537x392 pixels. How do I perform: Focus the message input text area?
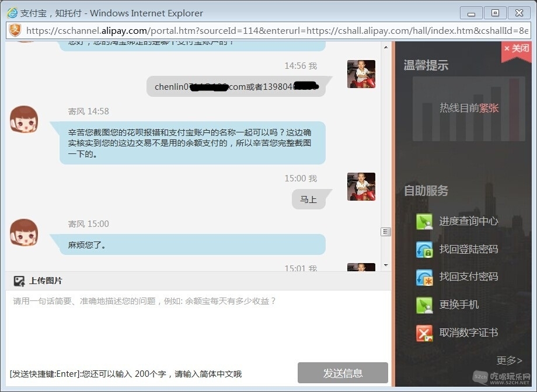tap(198, 325)
